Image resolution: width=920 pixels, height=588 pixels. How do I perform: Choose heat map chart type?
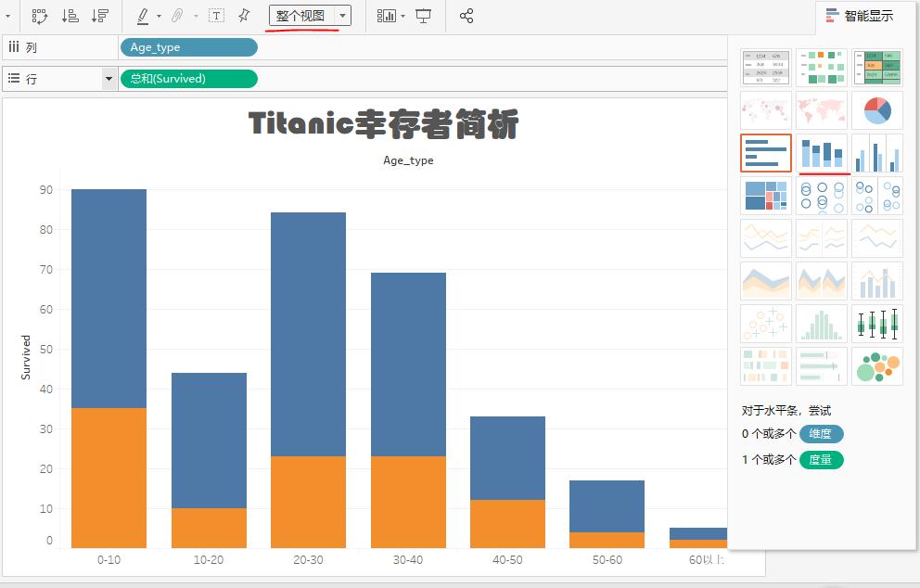822,68
